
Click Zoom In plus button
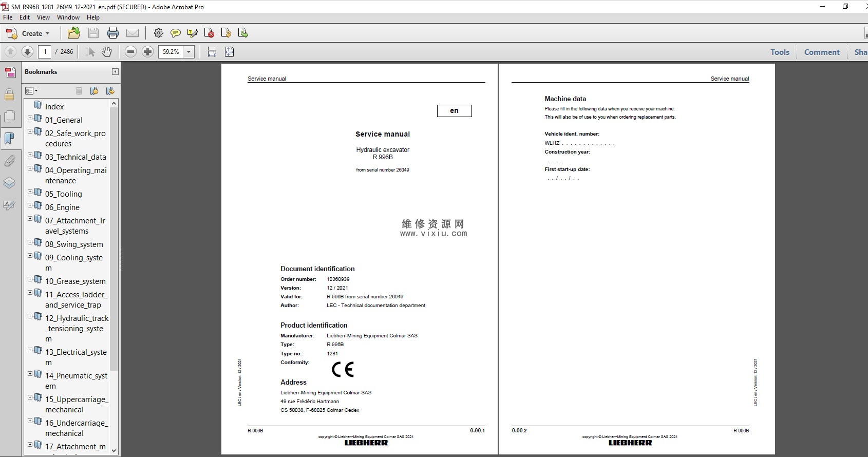147,52
